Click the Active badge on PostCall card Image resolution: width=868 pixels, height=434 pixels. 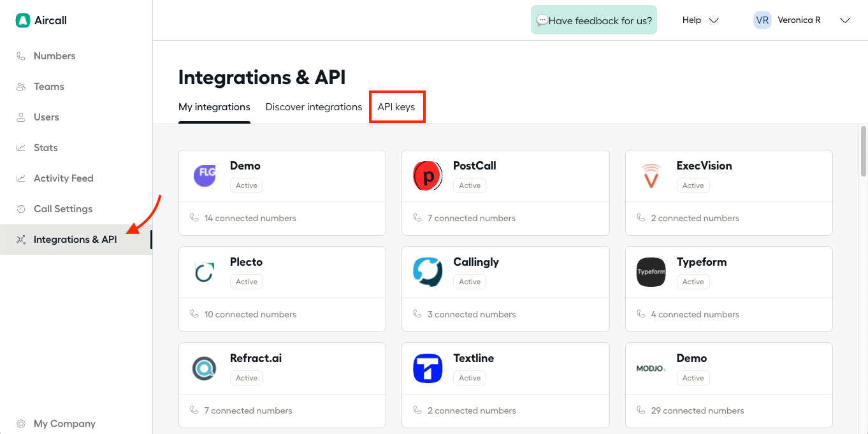(470, 185)
